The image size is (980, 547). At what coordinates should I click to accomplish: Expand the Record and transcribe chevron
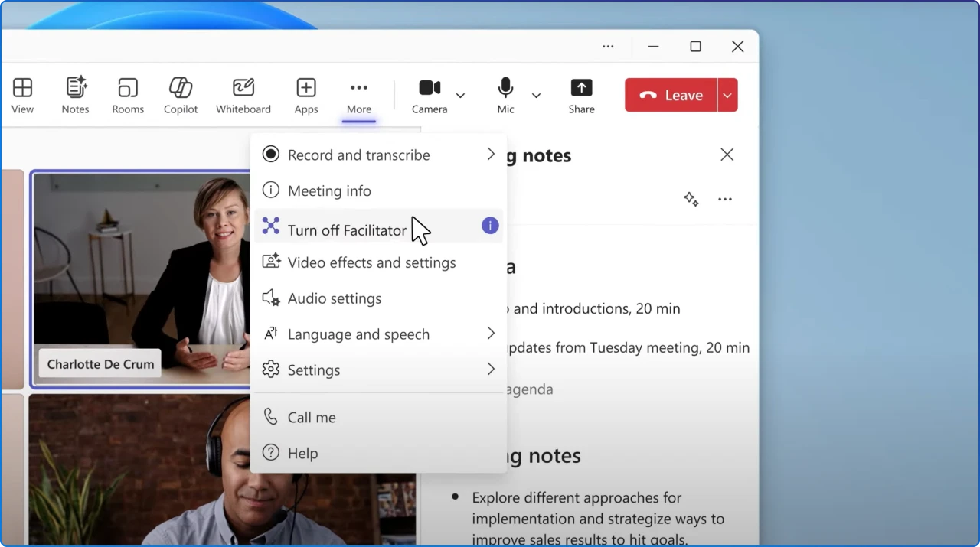(x=491, y=155)
